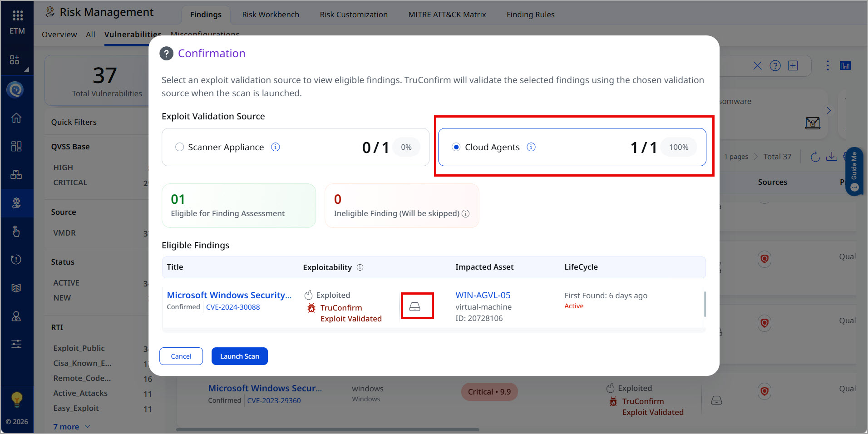The image size is (868, 434).
Task: Open the CVE-2024-30088 link
Action: click(233, 307)
